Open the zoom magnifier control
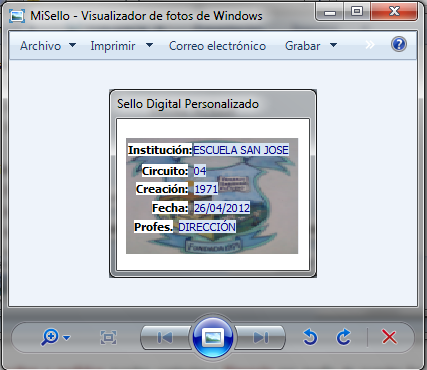The height and width of the screenshot is (370, 427). click(50, 337)
